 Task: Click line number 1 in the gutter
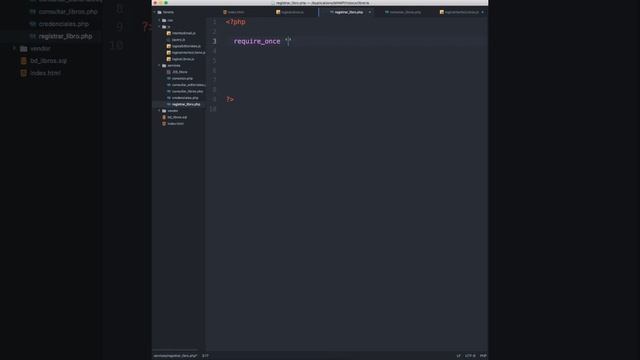coord(214,22)
